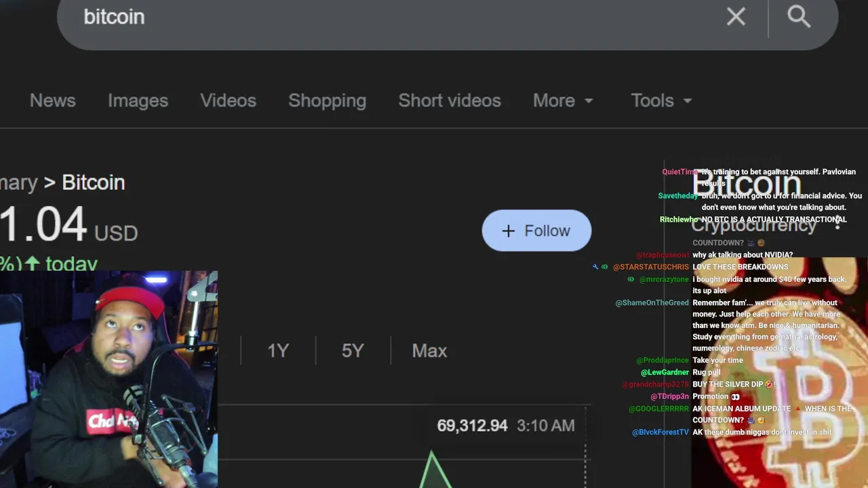Clear the bitcoin search query with X
This screenshot has height=488, width=868.
coord(736,17)
